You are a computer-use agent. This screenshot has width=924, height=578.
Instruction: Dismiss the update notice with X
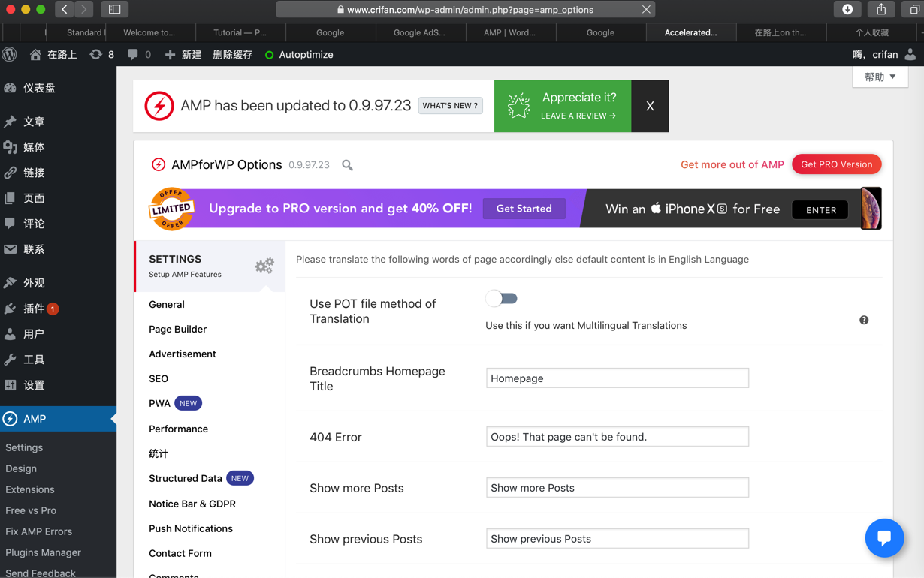[x=650, y=106]
